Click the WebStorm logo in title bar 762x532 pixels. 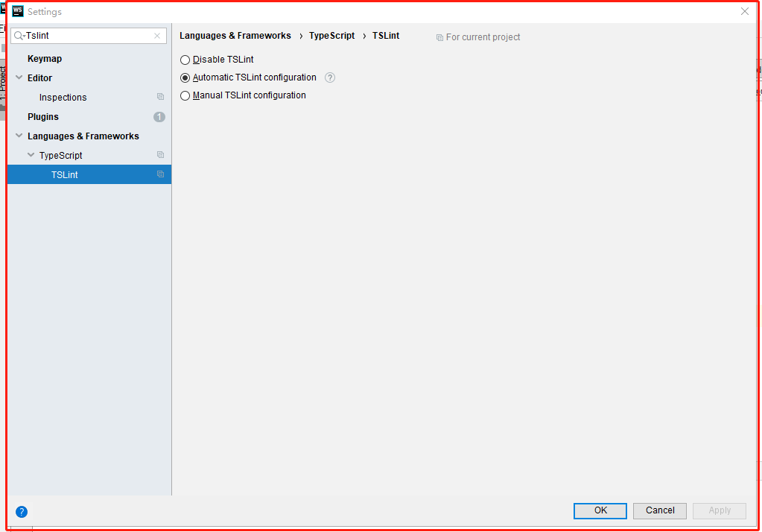(17, 10)
